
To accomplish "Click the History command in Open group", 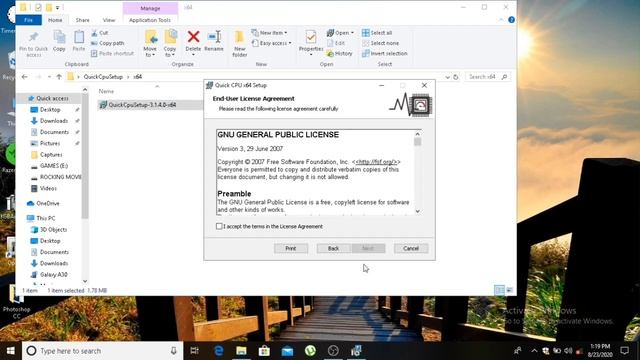I will point(340,53).
